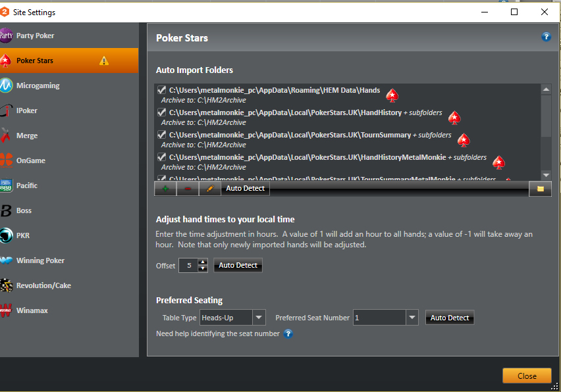
Task: Maximize the Site Settings window
Action: 514,12
